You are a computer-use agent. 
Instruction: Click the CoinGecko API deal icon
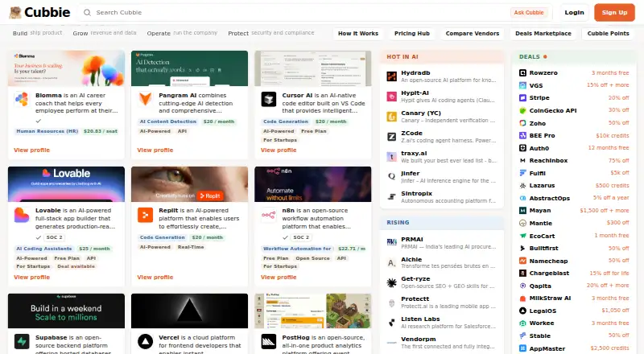coord(522,110)
